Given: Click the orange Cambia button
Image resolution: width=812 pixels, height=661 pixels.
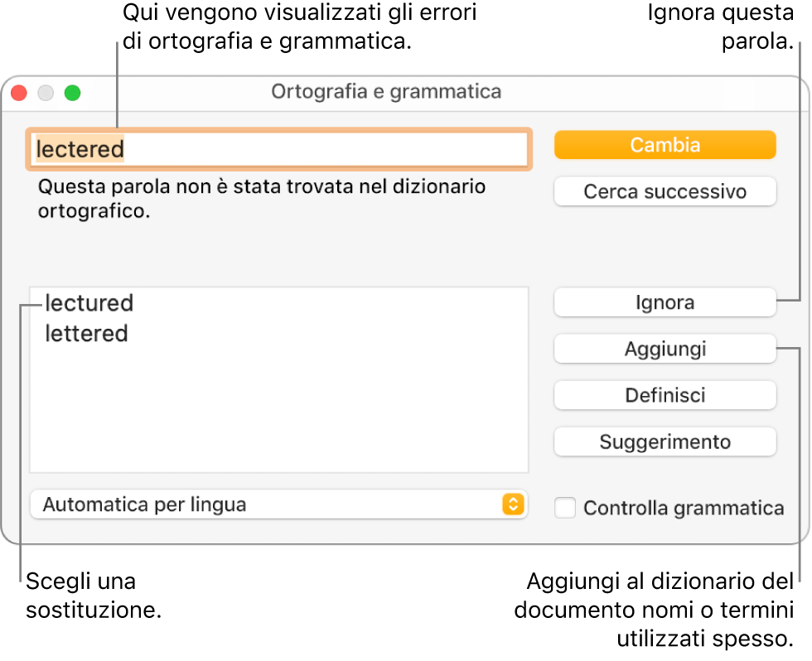Looking at the screenshot, I should [x=665, y=145].
